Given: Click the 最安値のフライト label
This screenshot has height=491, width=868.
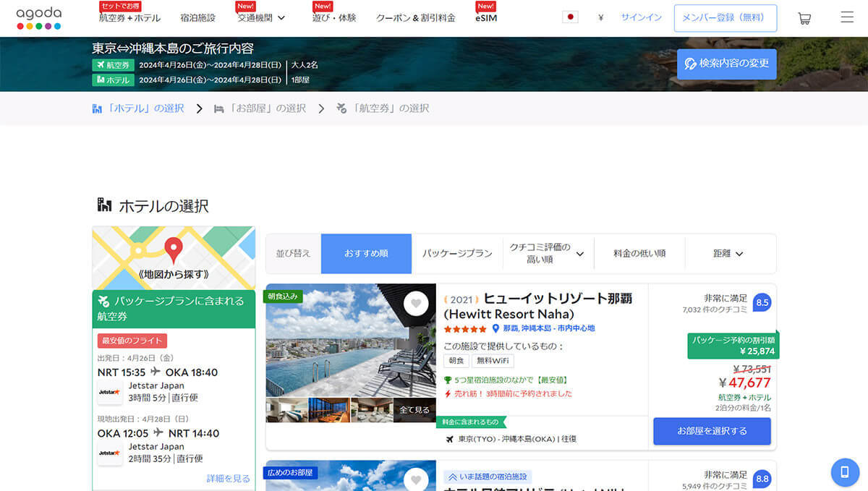Looking at the screenshot, I should [x=132, y=341].
